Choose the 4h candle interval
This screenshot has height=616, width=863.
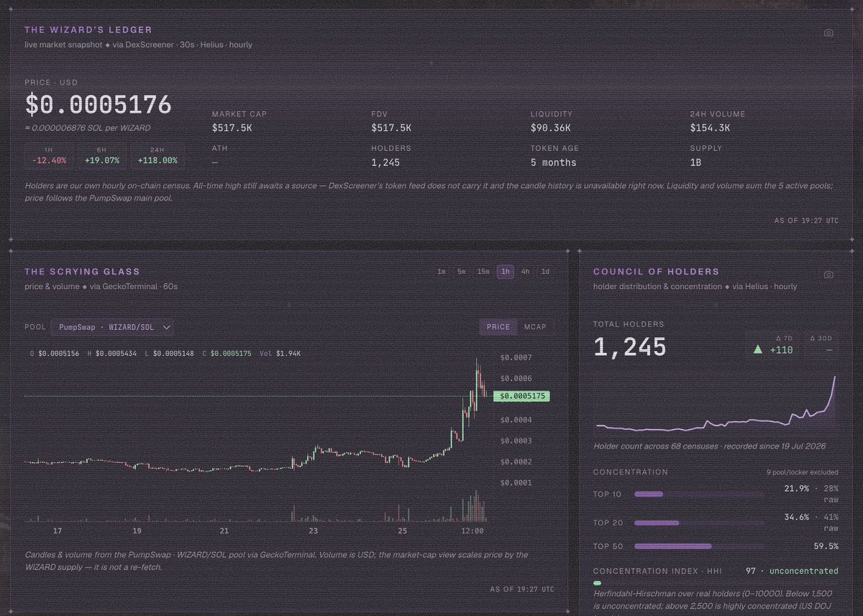526,272
